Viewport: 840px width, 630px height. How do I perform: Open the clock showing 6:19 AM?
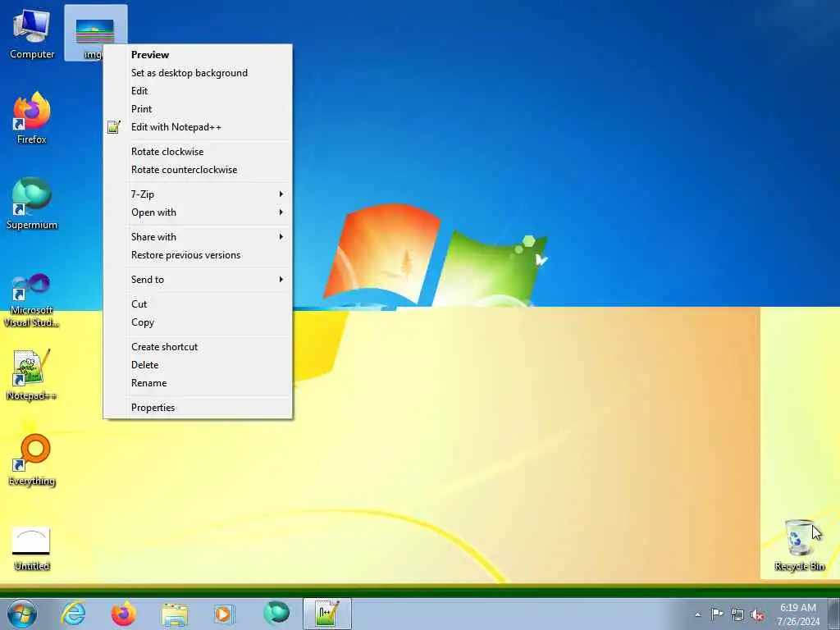[797, 614]
